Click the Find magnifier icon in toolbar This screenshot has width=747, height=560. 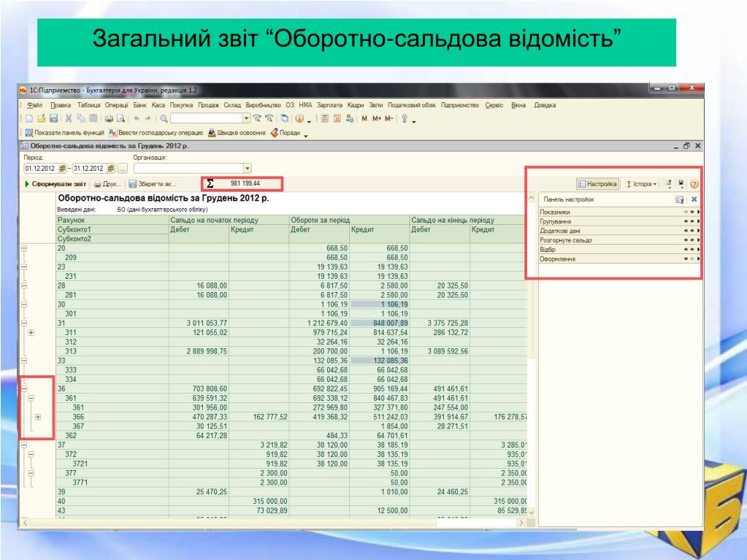[x=164, y=118]
